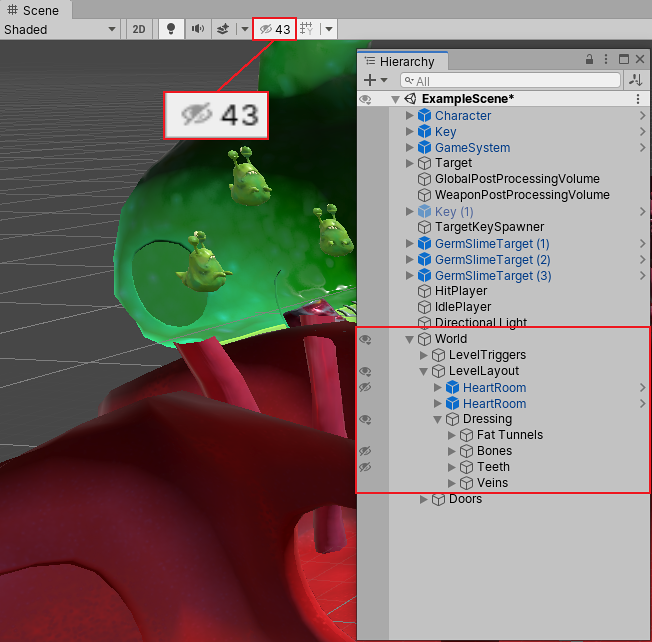This screenshot has width=652, height=642.
Task: Open the Shaded draw mode dropdown
Action: tap(59, 30)
